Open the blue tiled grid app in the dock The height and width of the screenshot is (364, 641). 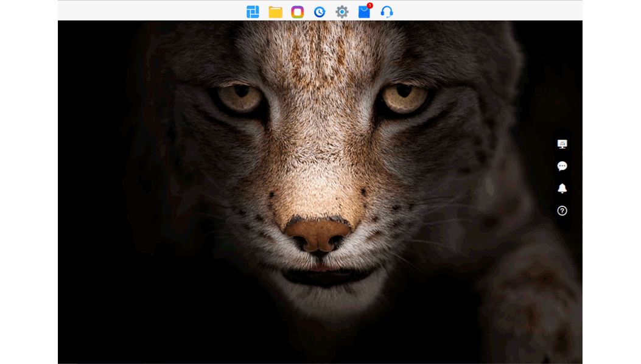(x=253, y=12)
